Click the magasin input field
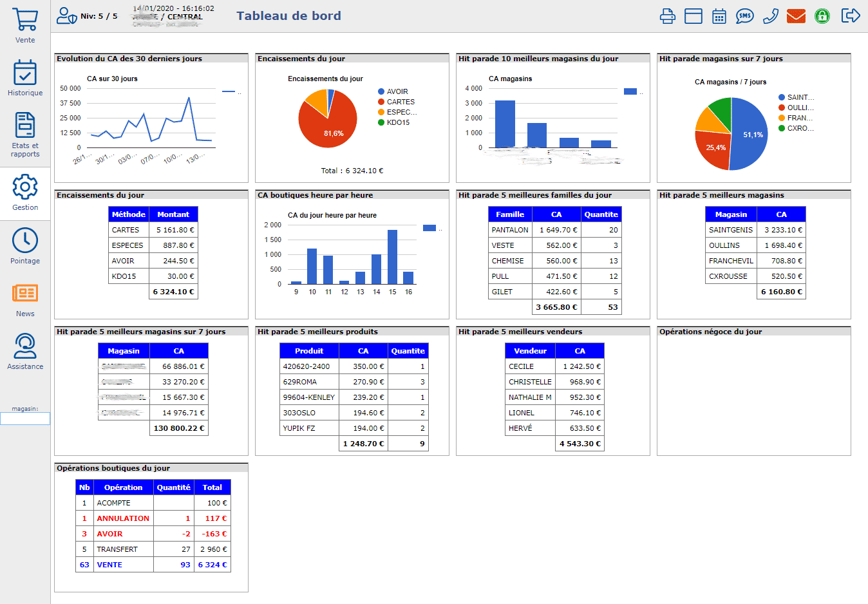The image size is (868, 604). [25, 419]
